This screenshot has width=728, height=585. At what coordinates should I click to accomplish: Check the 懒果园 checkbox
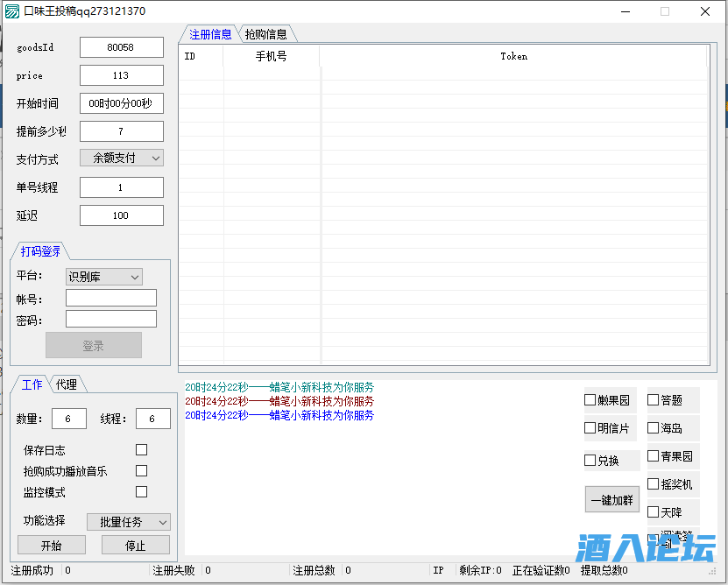[590, 400]
